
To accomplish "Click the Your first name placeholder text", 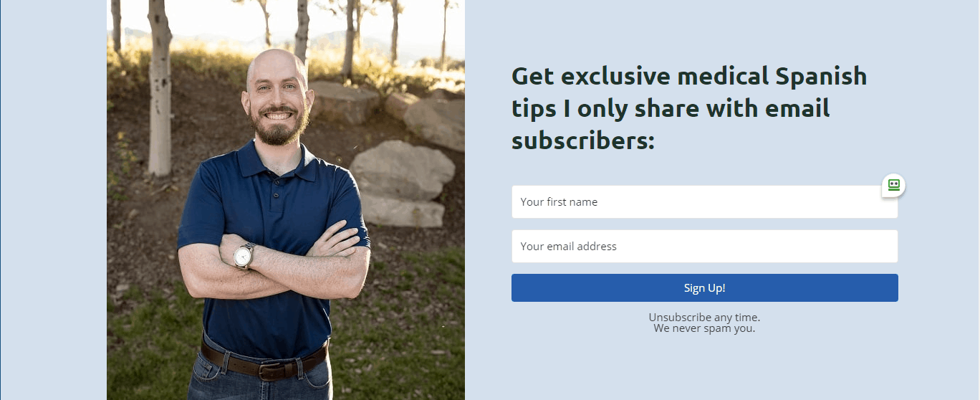I will (559, 202).
